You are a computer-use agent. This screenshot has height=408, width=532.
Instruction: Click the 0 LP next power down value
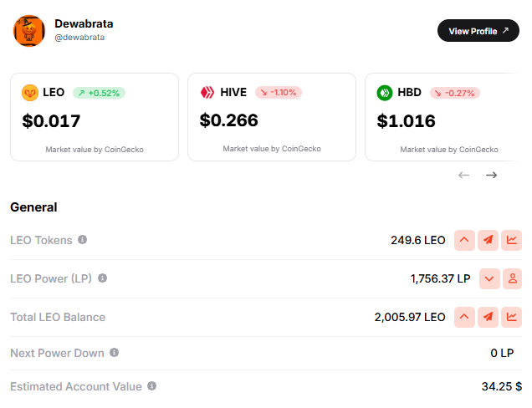click(502, 353)
